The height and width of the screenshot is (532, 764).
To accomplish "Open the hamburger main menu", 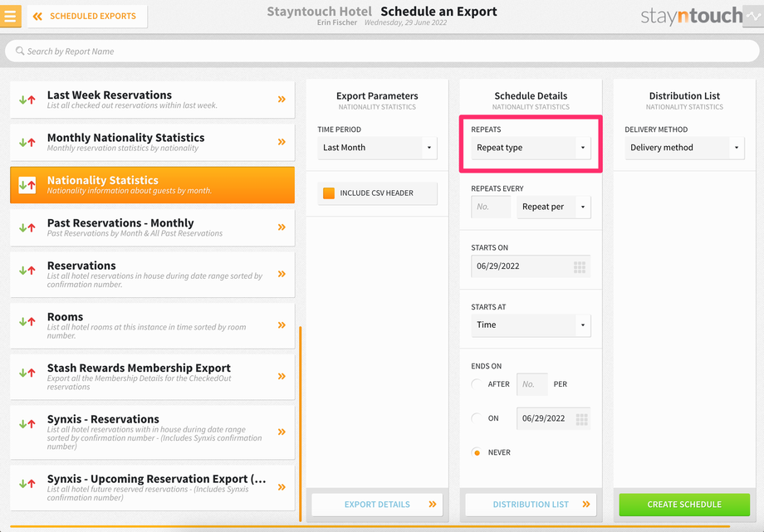I will pyautogui.click(x=10, y=16).
